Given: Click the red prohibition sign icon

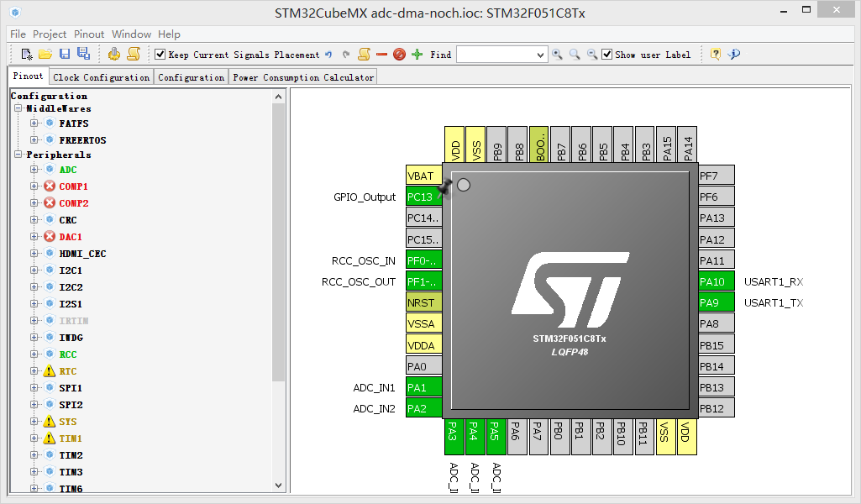Looking at the screenshot, I should pos(399,55).
